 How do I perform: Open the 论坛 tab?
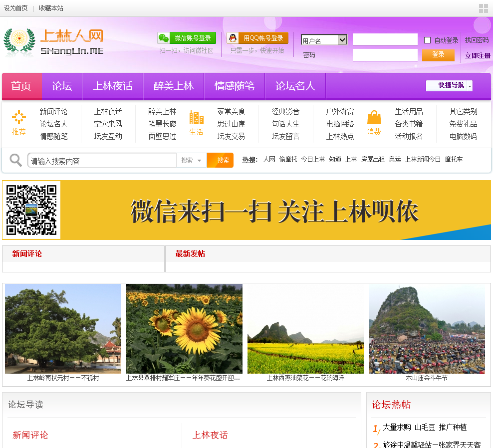click(62, 86)
